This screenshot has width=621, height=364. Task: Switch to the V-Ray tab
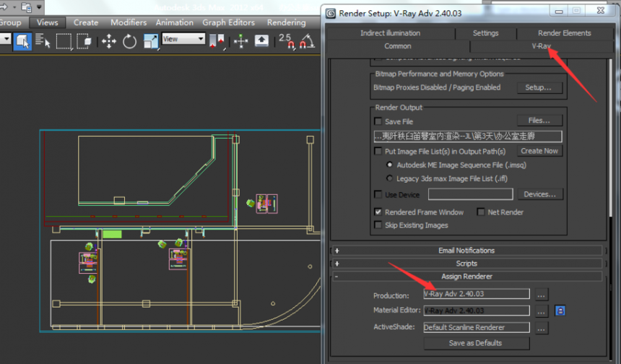click(542, 46)
